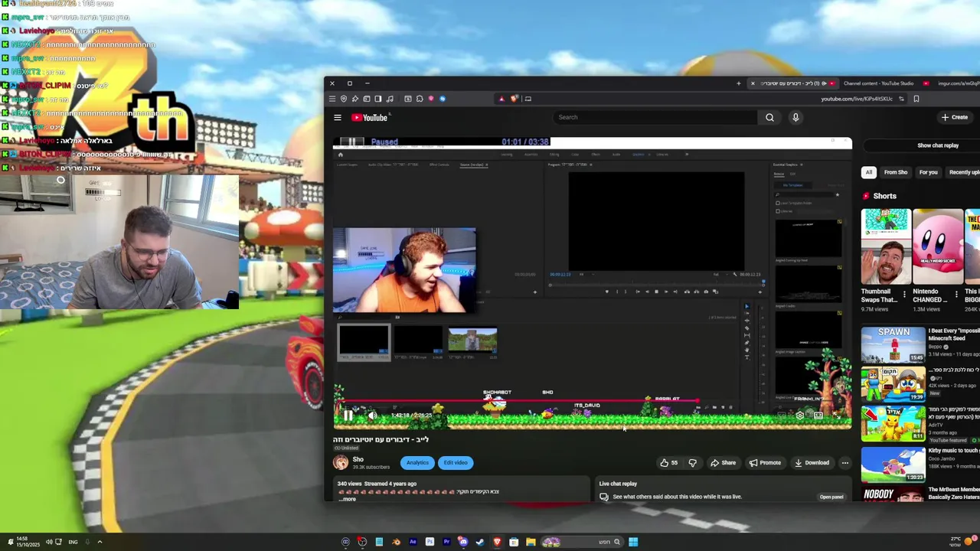Toggle the browser sidebar panel icon
Screen dimensions: 980x551
pos(378,99)
